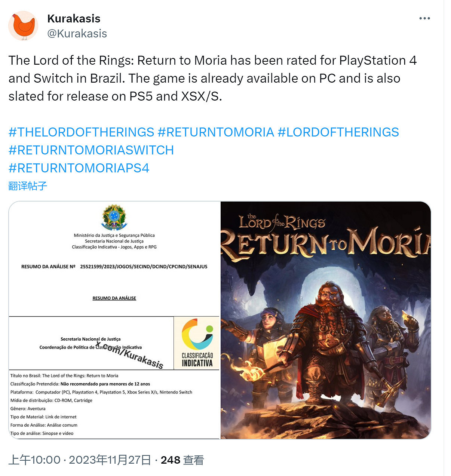This screenshot has height=476, width=451.
Task: Click the Brazilian coat of arms emblem
Action: point(114,217)
